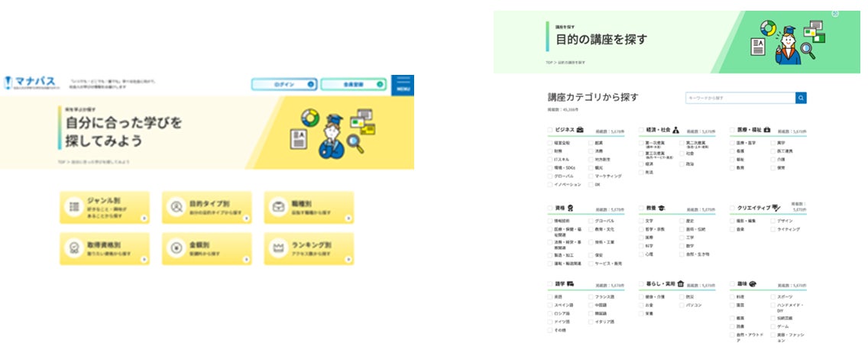Screen dimensions: 868x353
Task: Tick the イノベーション checkbox
Action: (x=549, y=185)
